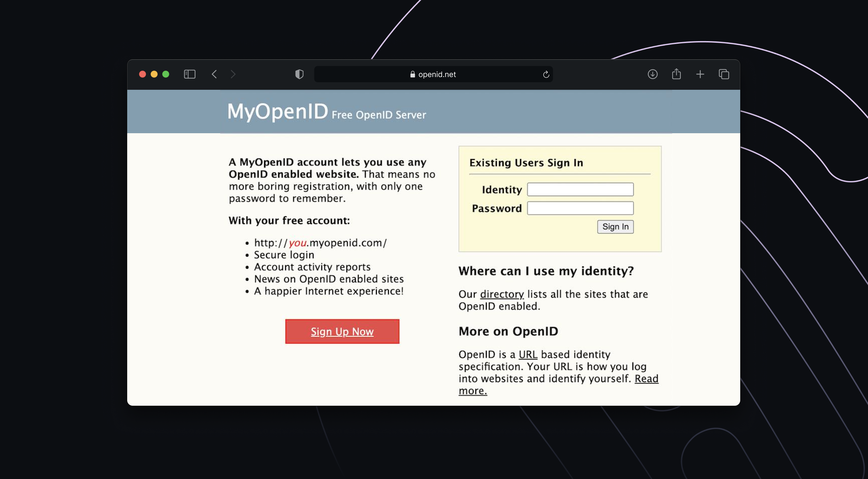
Task: Show downloads with the download icon
Action: click(653, 74)
